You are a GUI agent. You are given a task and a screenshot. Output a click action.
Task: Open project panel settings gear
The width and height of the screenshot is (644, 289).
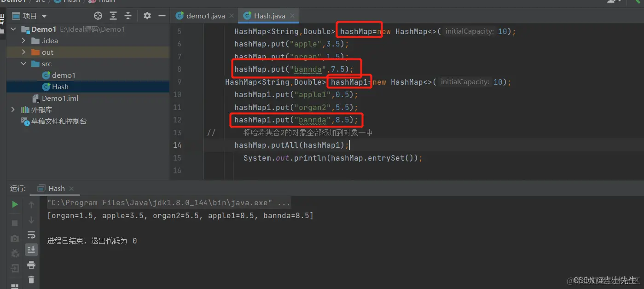[x=147, y=16]
